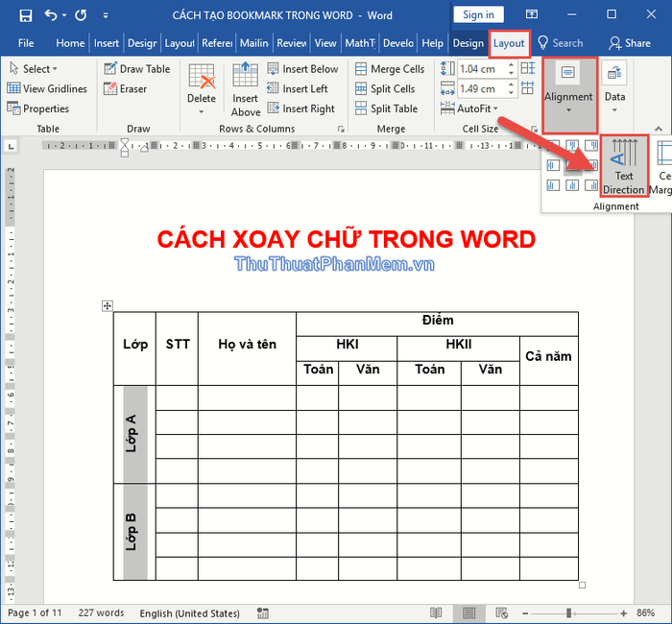Click the zoom slider handle
The height and width of the screenshot is (624, 672).
pos(568,613)
